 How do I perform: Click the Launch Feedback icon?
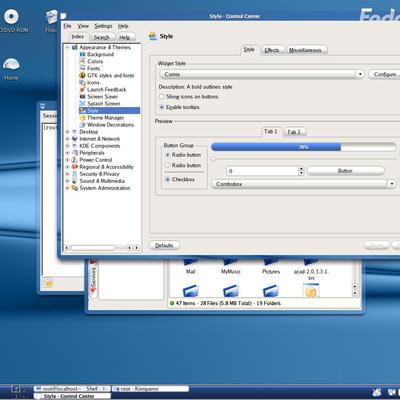click(x=83, y=89)
